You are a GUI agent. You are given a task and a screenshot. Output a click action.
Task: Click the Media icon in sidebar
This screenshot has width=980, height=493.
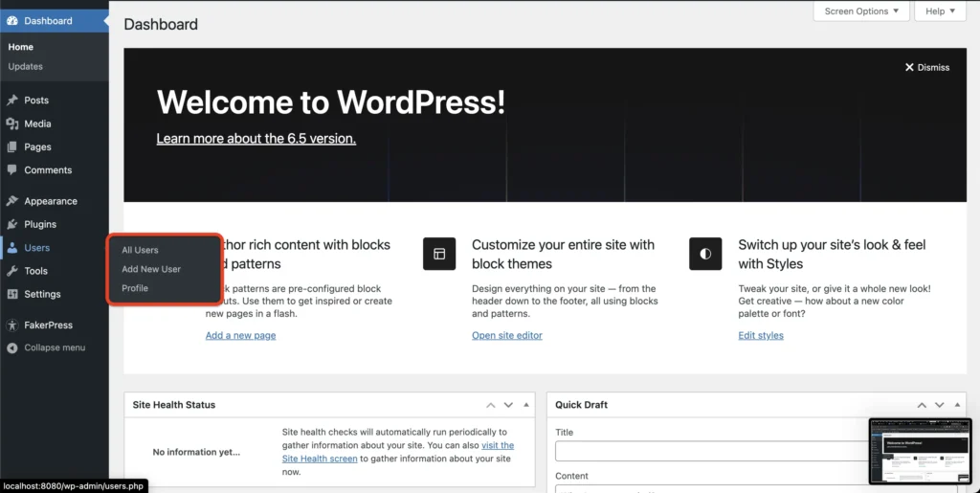click(x=12, y=123)
